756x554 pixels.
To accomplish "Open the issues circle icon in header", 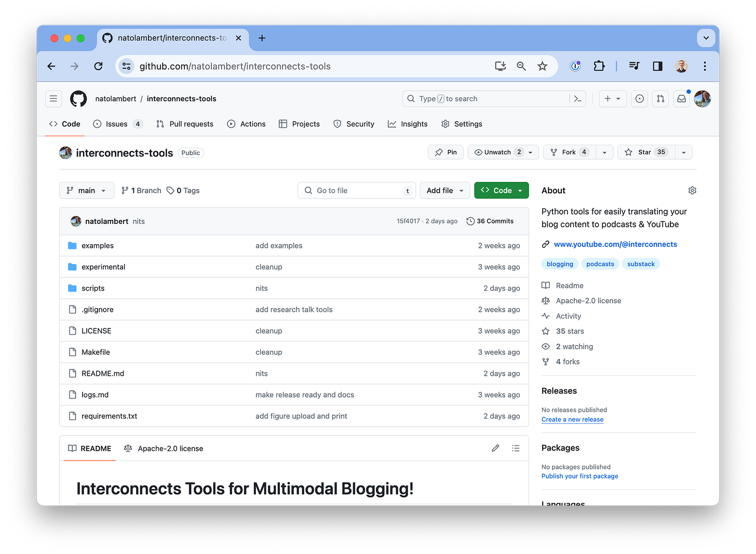I will [640, 99].
